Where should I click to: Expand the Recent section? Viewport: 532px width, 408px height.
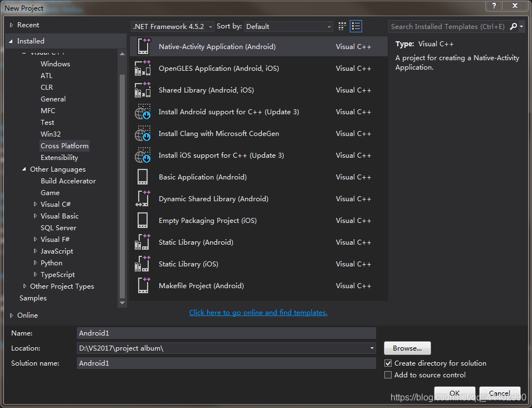(x=11, y=25)
